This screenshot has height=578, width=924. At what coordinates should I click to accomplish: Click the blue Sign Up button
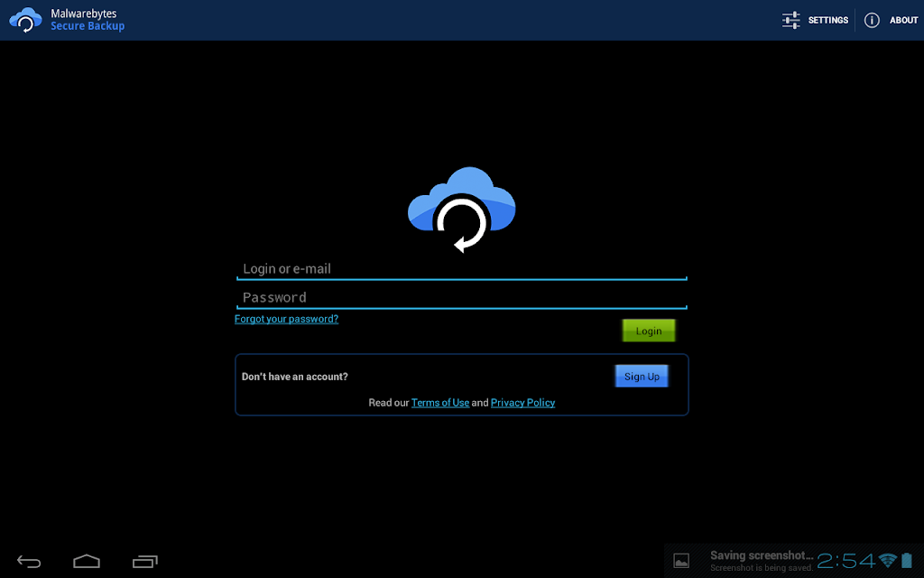tap(642, 377)
